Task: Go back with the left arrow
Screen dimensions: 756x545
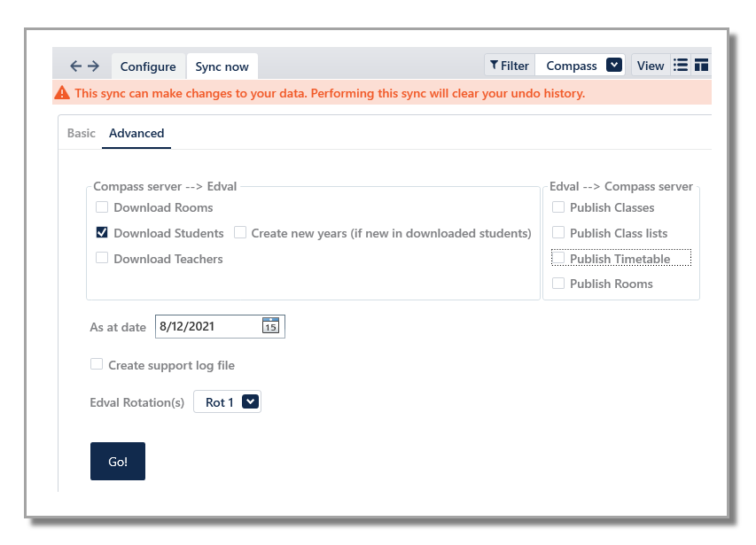Action: tap(75, 66)
